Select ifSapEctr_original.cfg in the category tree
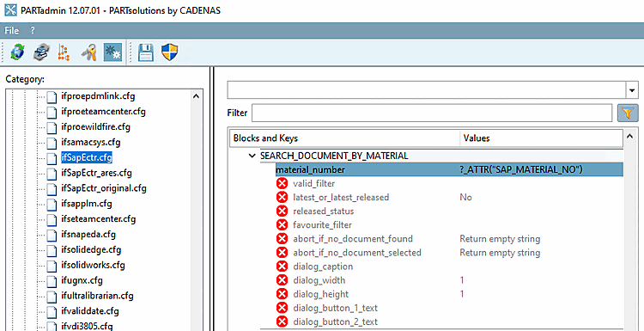644x331 pixels. 104,188
